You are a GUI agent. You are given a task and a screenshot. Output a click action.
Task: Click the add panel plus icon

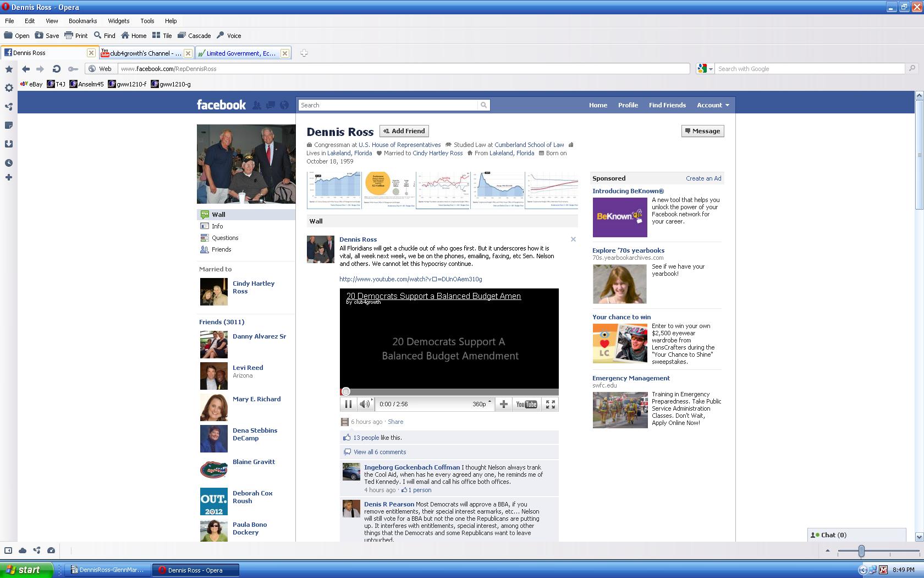(9, 177)
